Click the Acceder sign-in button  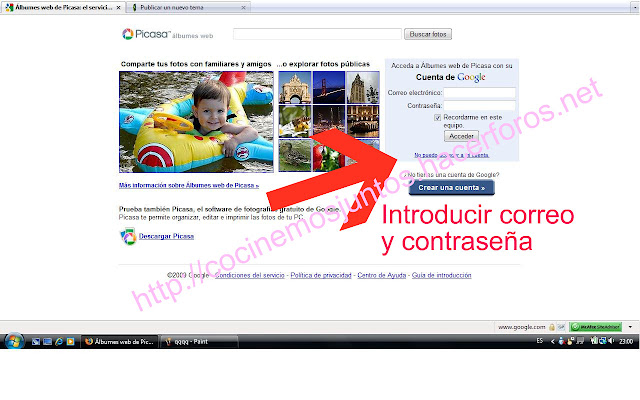(461, 136)
